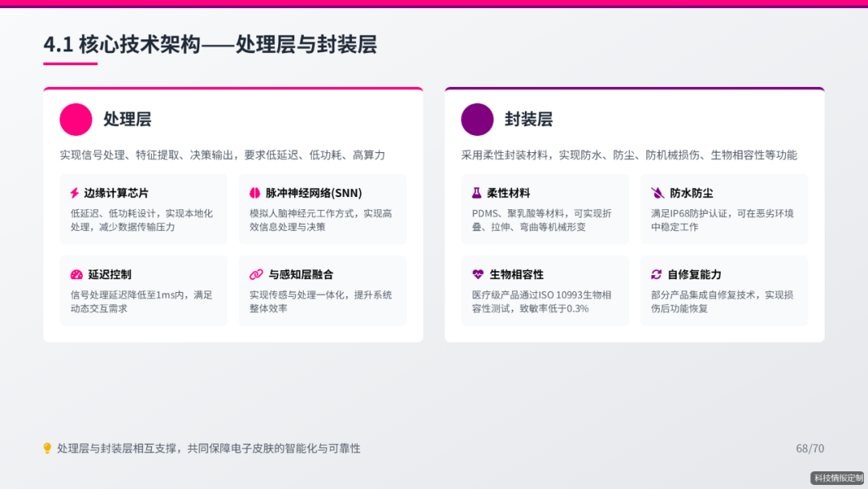Toggle the pink circle on 处理层 card

75,119
